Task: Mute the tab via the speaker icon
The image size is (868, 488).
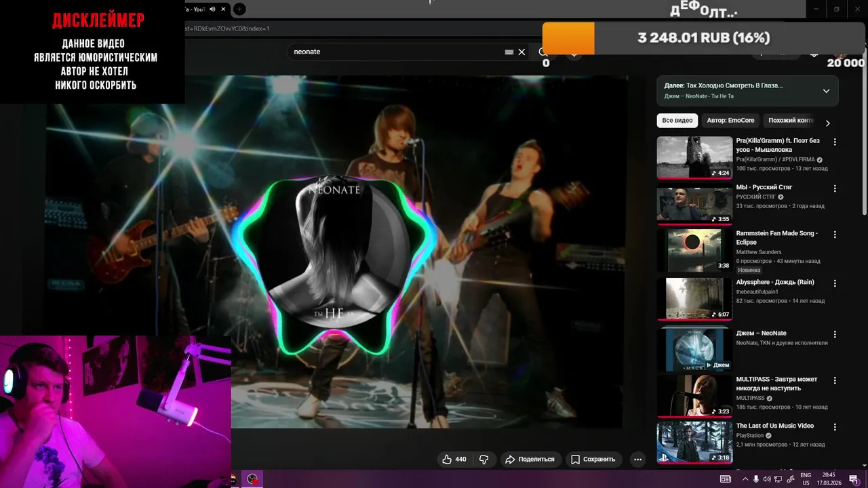Action: click(x=212, y=9)
